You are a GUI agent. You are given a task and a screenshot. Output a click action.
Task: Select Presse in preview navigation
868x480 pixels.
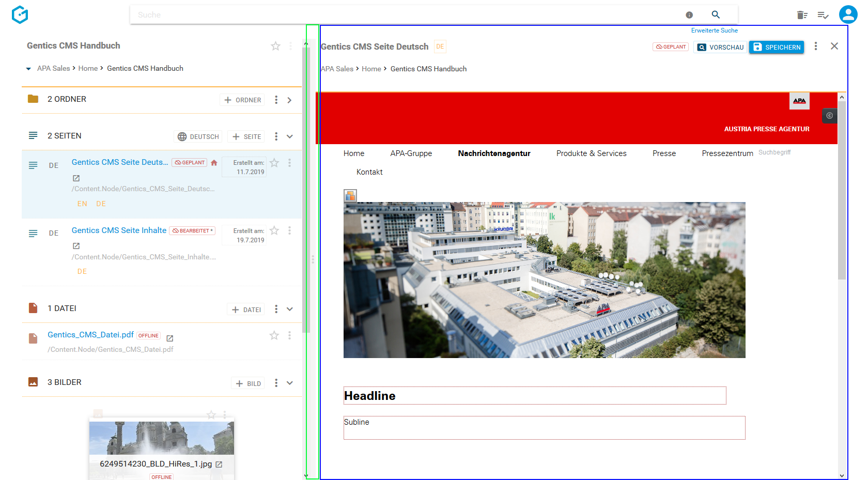664,153
